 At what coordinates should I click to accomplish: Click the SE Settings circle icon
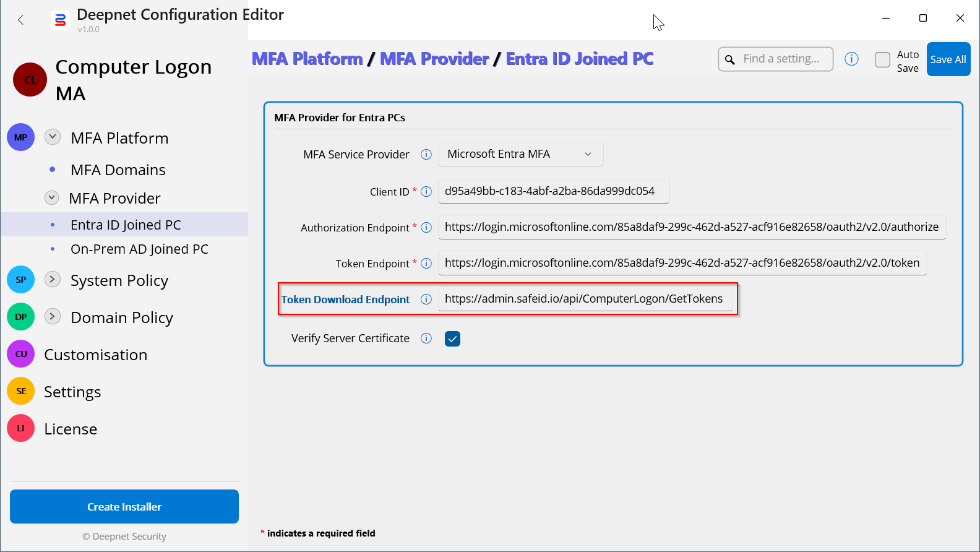pos(21,391)
